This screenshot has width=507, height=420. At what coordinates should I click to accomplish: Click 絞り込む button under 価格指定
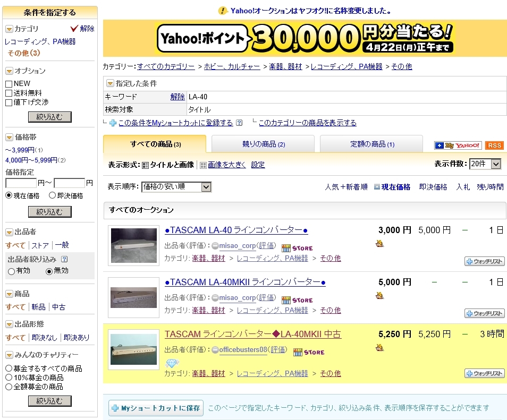49,212
